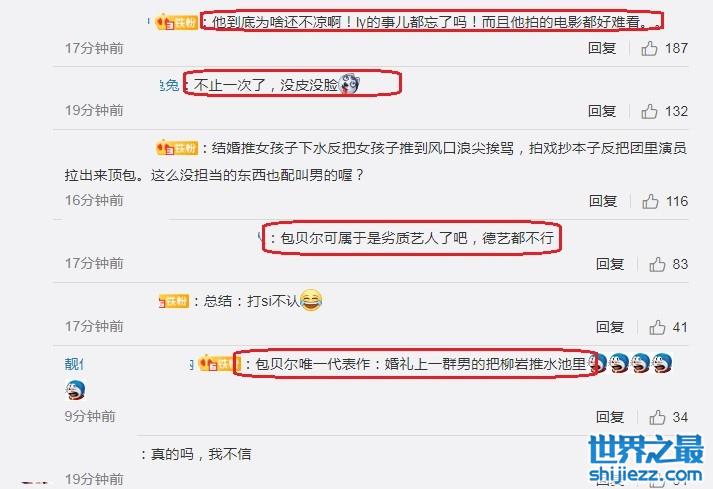713x489 pixels.
Task: Click the fan badge on the first comment
Action: (x=177, y=22)
